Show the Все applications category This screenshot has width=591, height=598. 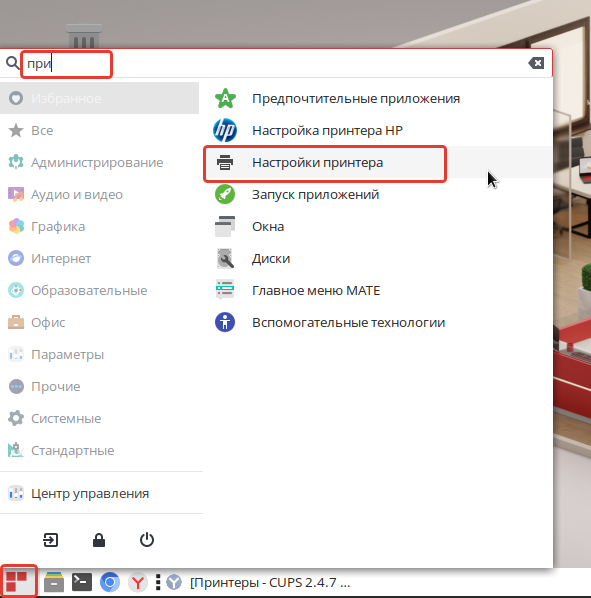pos(100,130)
